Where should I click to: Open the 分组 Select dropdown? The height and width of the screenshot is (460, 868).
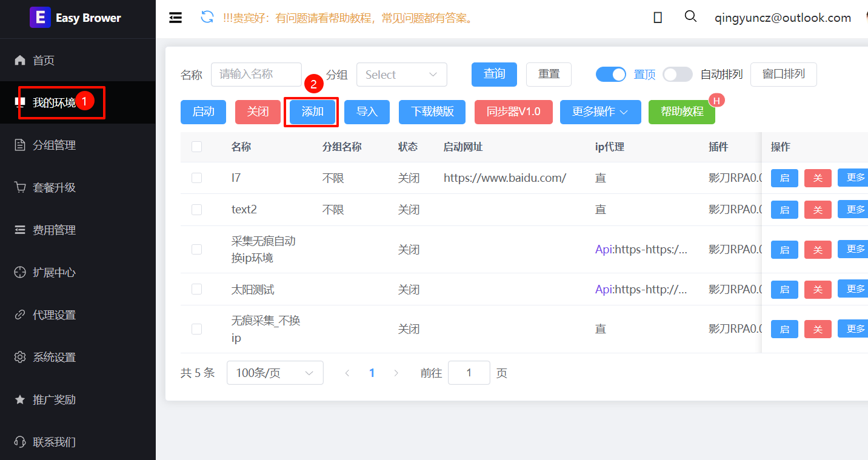tap(401, 75)
